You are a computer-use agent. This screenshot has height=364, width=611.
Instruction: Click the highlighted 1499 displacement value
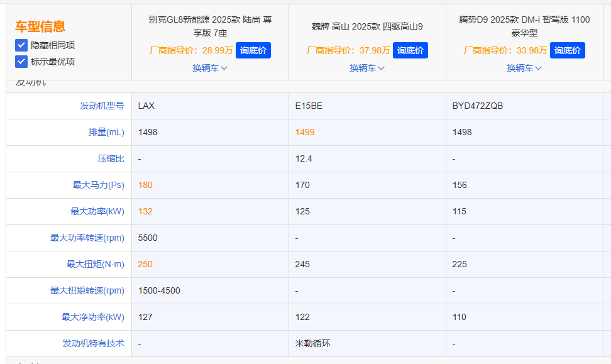point(305,132)
